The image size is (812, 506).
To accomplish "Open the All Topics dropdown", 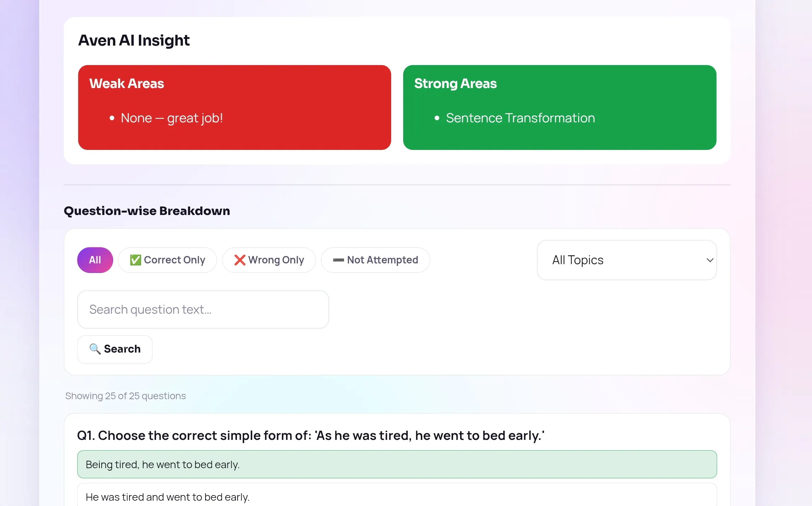I will click(x=627, y=260).
